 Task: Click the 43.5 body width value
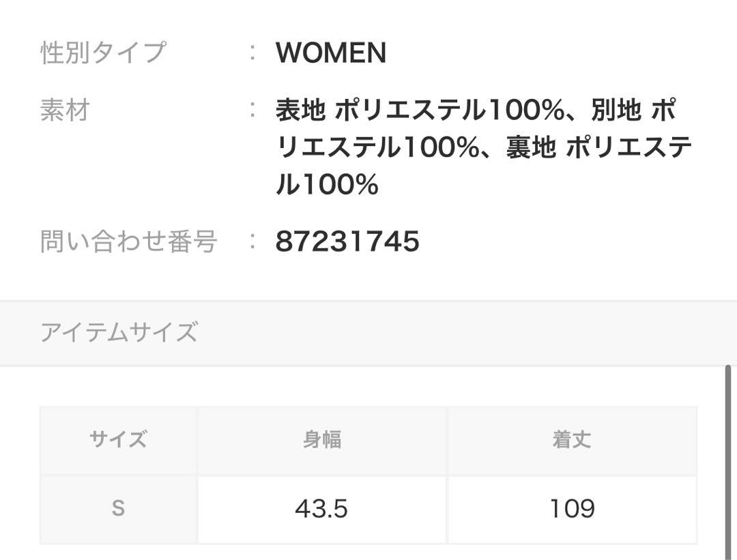(x=322, y=510)
